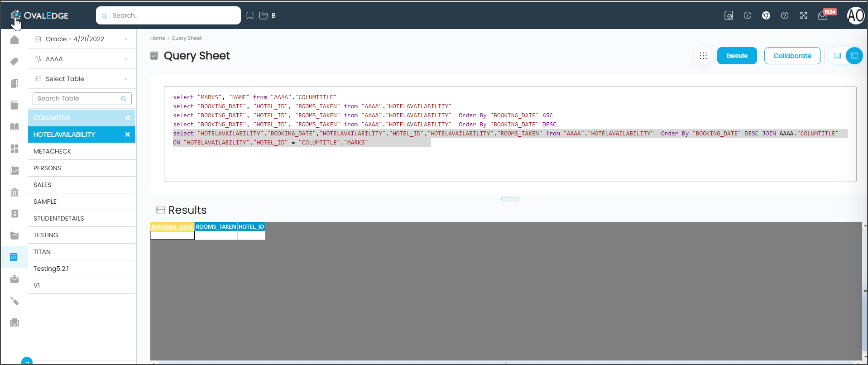This screenshot has height=365, width=868.
Task: Select the Query Sheet icon in sidebar
Action: click(14, 257)
